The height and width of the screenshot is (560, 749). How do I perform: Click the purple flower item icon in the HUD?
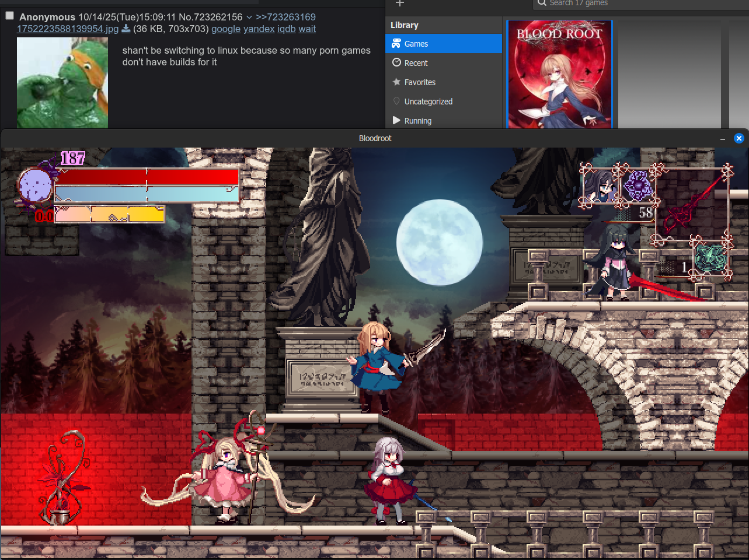click(637, 185)
